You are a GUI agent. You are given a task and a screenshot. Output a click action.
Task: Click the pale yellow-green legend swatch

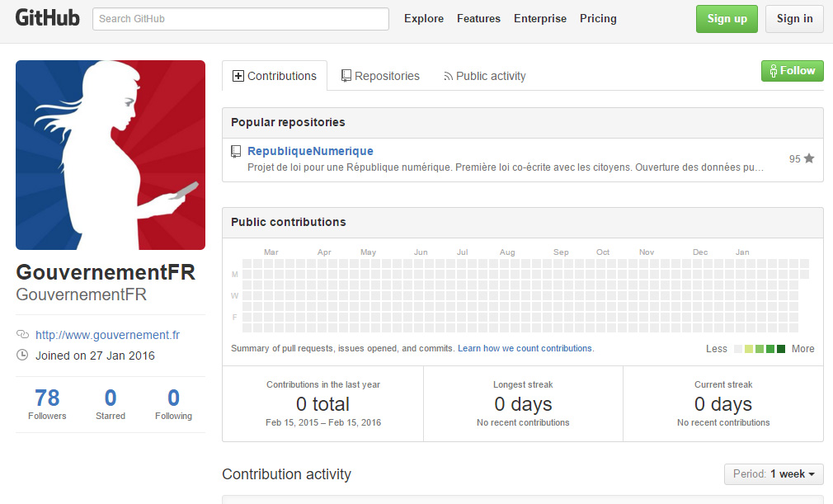749,349
